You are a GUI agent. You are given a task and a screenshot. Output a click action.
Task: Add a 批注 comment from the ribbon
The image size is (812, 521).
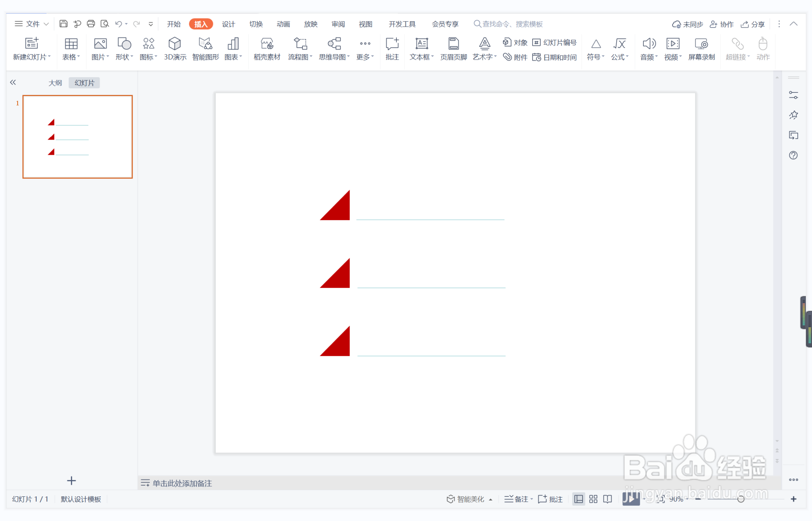[392, 44]
